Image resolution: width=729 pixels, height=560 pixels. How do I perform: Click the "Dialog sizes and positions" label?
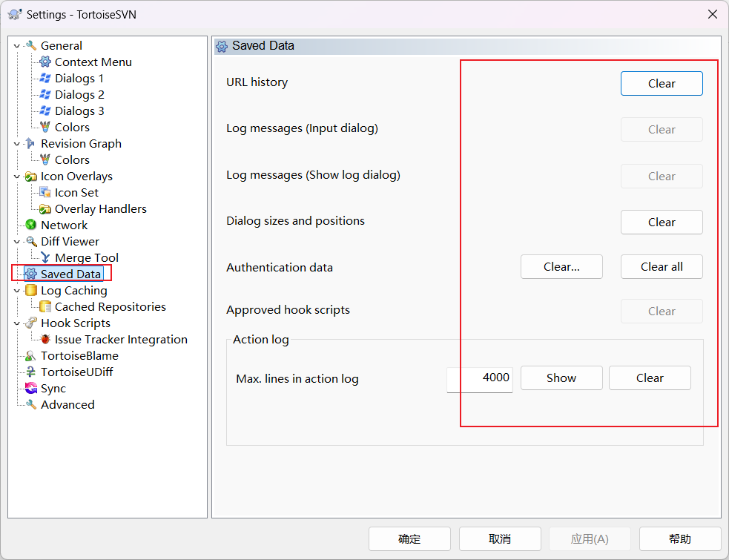click(296, 220)
